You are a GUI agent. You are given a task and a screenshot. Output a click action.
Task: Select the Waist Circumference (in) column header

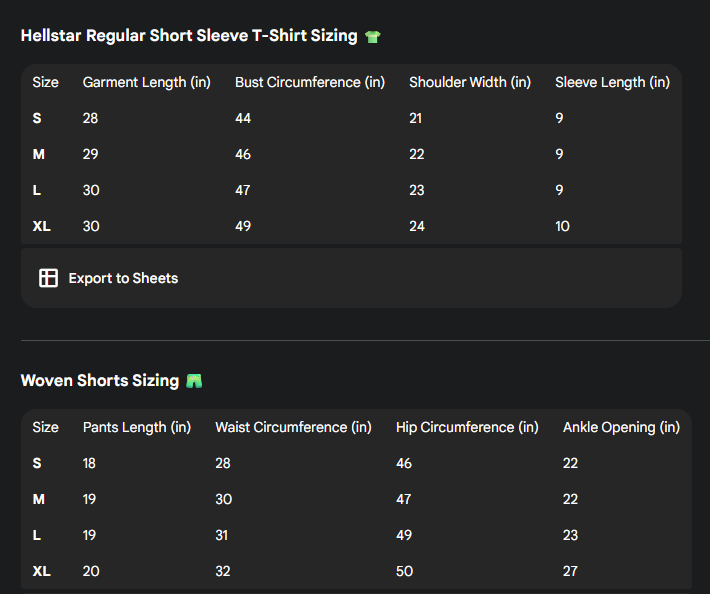point(293,427)
